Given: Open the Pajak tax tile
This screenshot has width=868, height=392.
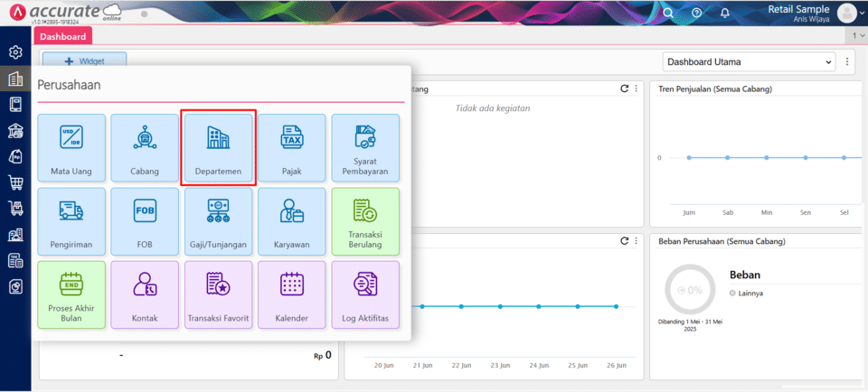Looking at the screenshot, I should (x=292, y=147).
